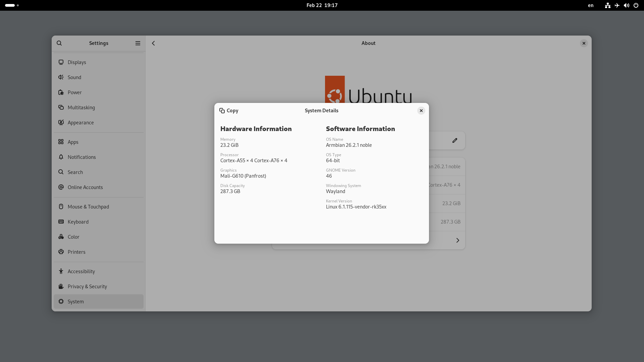Close the System Details dialog
This screenshot has height=362, width=644.
pos(421,111)
